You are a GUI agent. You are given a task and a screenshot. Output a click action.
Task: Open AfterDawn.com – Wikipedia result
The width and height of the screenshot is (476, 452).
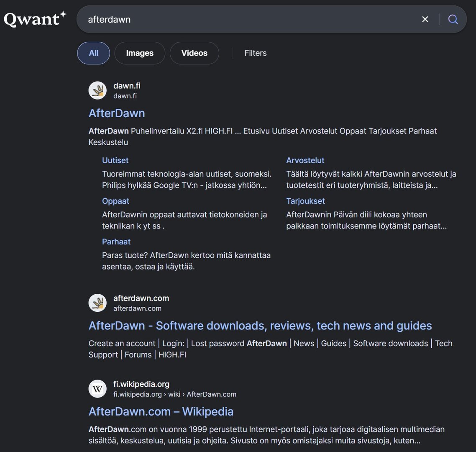161,411
